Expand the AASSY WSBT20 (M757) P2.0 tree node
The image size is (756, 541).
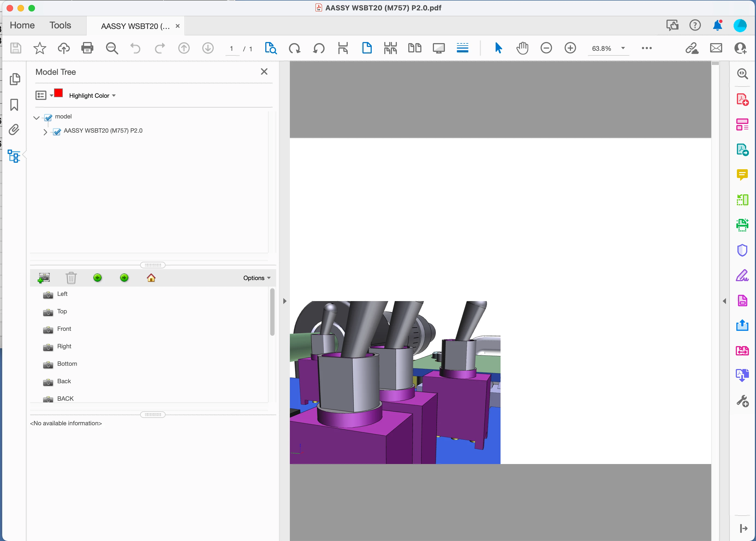(45, 132)
